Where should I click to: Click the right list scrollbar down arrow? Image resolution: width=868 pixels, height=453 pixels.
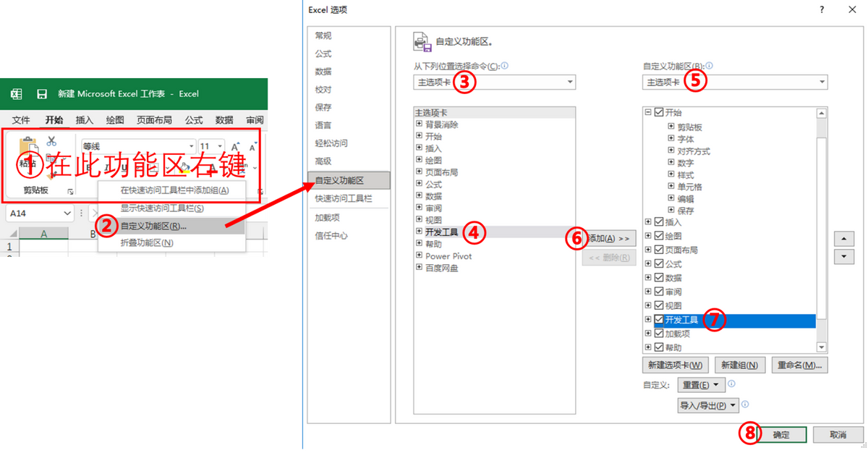821,348
